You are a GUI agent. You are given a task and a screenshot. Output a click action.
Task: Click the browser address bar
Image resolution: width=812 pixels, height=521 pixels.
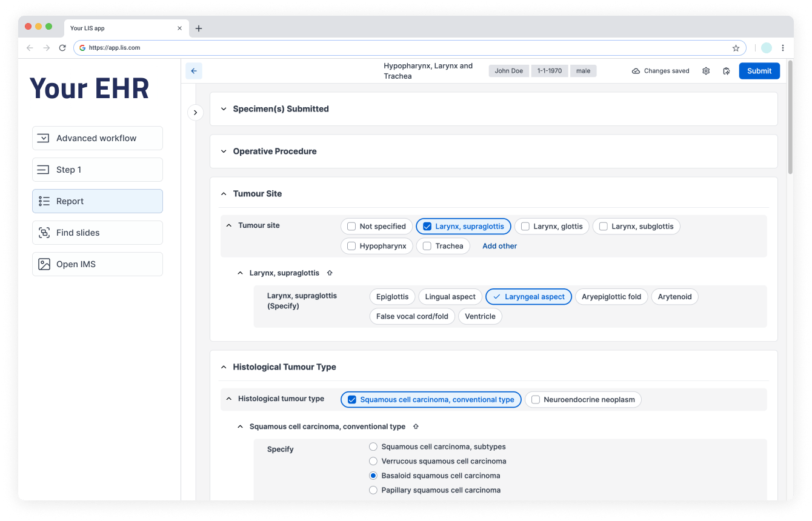(x=242, y=48)
